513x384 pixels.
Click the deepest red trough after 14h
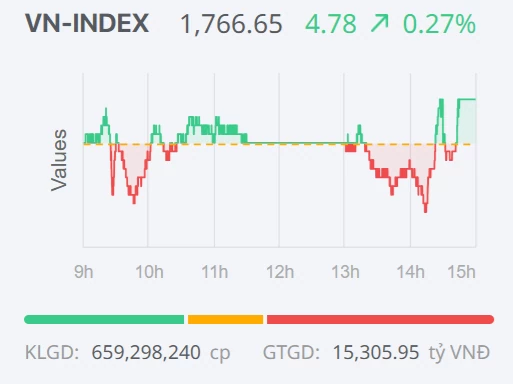pyautogui.click(x=425, y=208)
